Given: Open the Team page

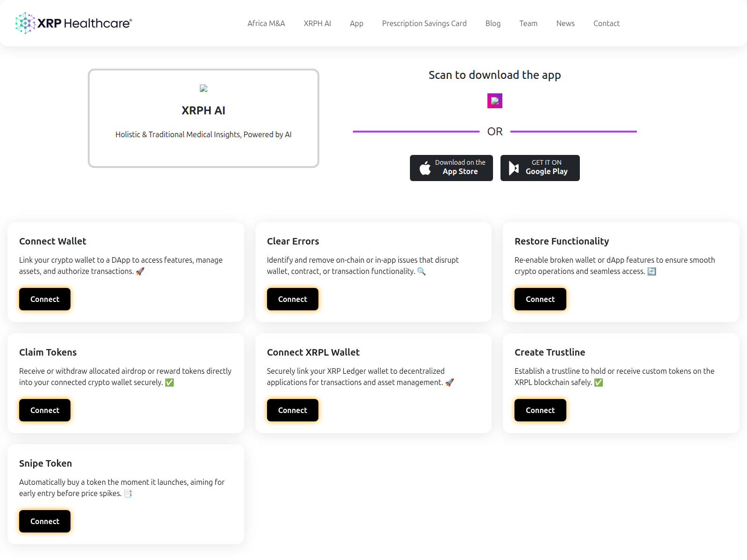Looking at the screenshot, I should tap(528, 23).
